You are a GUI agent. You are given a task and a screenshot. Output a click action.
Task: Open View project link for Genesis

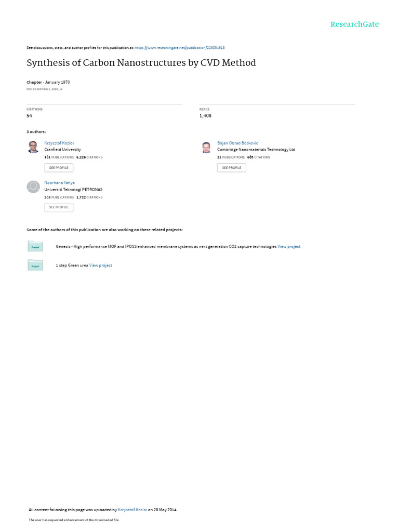(x=289, y=247)
